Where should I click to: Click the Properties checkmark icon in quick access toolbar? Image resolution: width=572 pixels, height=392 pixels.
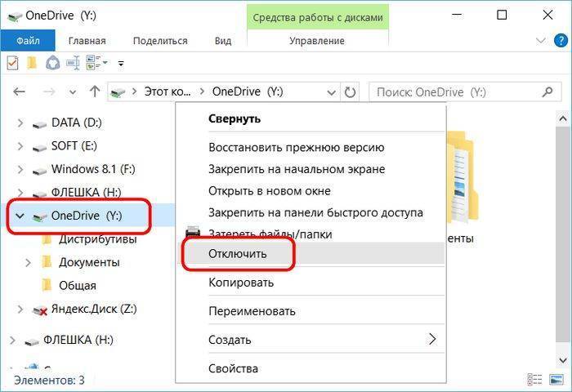(12, 63)
